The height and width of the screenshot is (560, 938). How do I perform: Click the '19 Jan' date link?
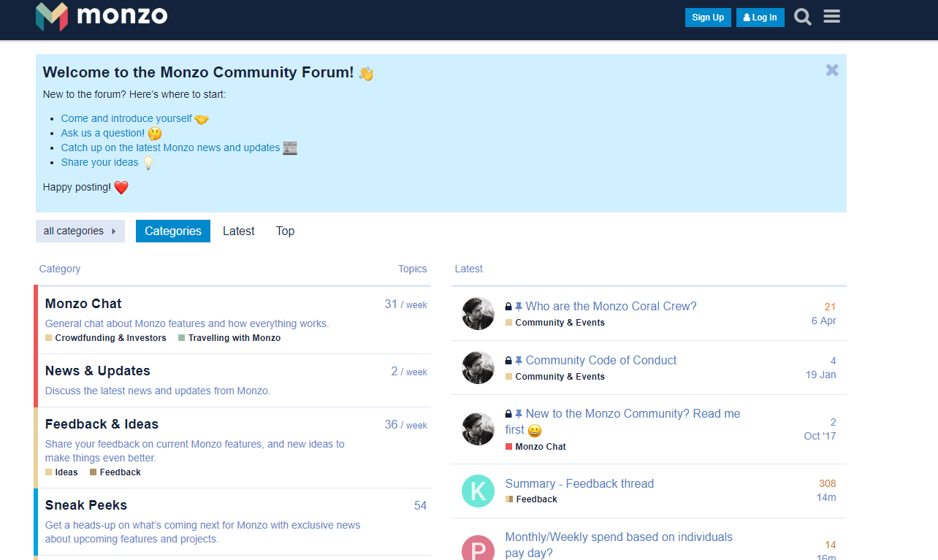(821, 375)
